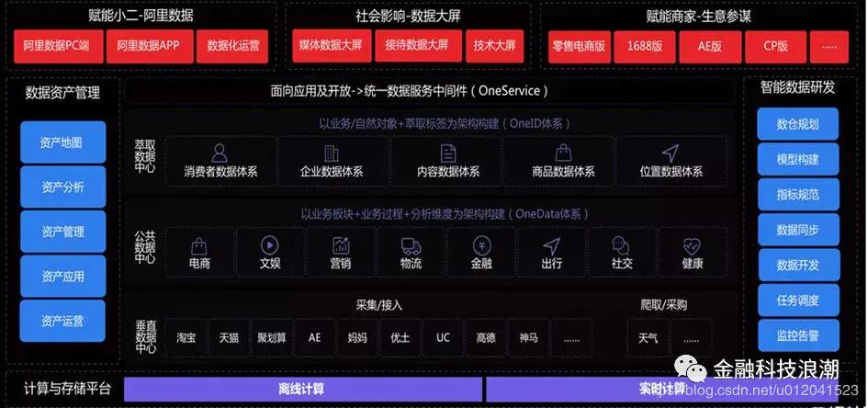The image size is (868, 408).
Task: Select the 任务调度 blue button
Action: [x=797, y=300]
